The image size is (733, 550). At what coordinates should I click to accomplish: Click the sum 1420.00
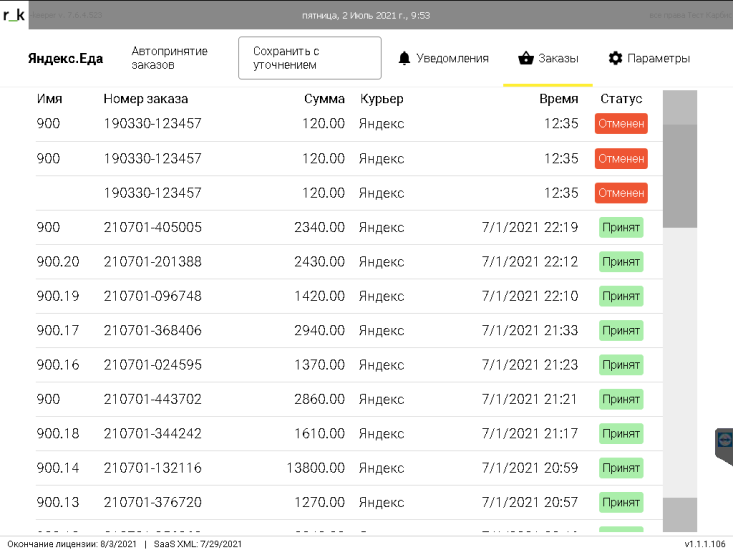[319, 296]
